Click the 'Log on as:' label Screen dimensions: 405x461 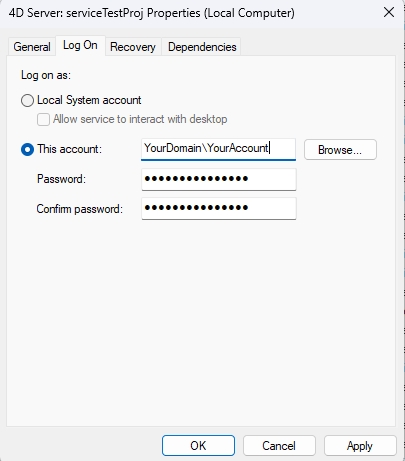pyautogui.click(x=46, y=75)
